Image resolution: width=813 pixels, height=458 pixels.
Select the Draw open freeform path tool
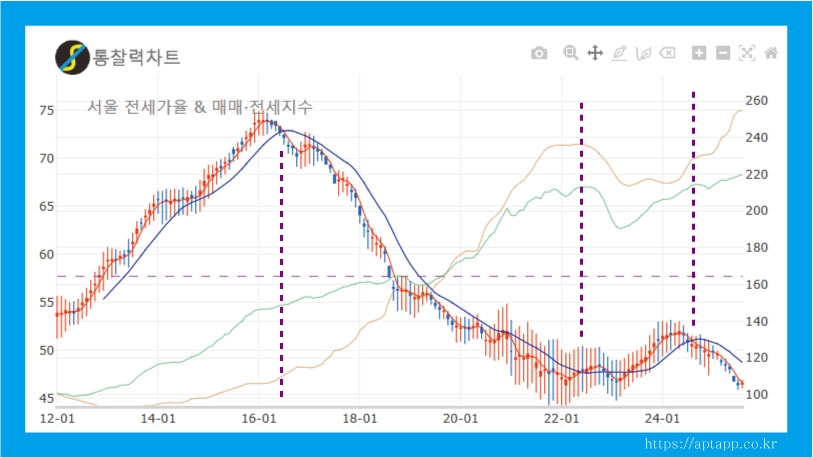644,53
